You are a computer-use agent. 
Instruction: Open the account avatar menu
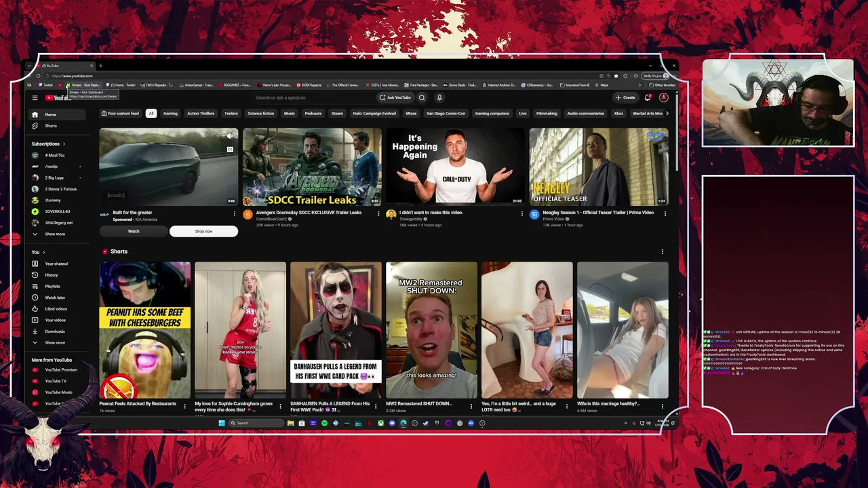tap(663, 98)
